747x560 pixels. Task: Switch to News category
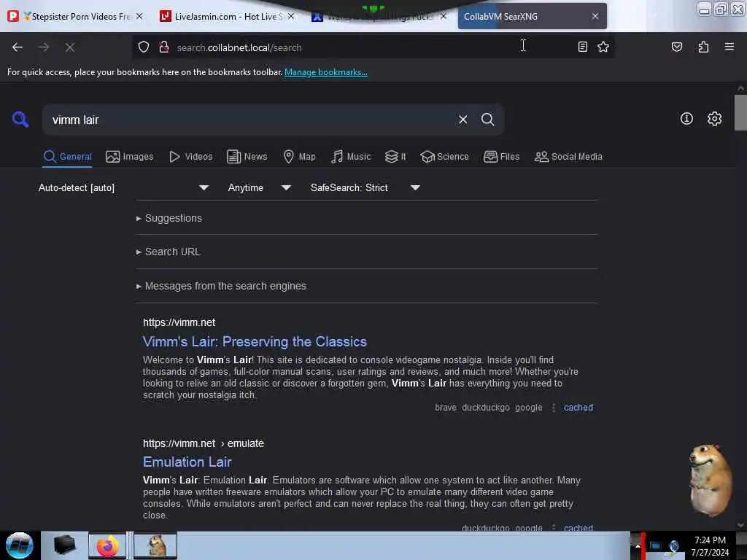pyautogui.click(x=247, y=157)
